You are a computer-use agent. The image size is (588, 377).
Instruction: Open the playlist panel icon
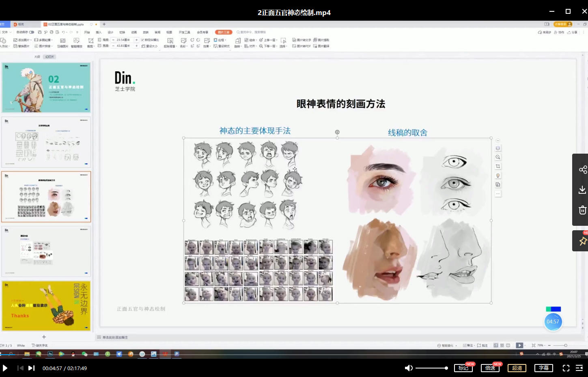click(579, 368)
